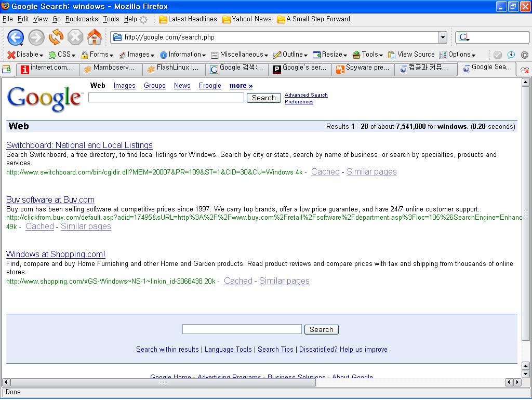Click the top Search button
This screenshot has width=532, height=400.
263,98
